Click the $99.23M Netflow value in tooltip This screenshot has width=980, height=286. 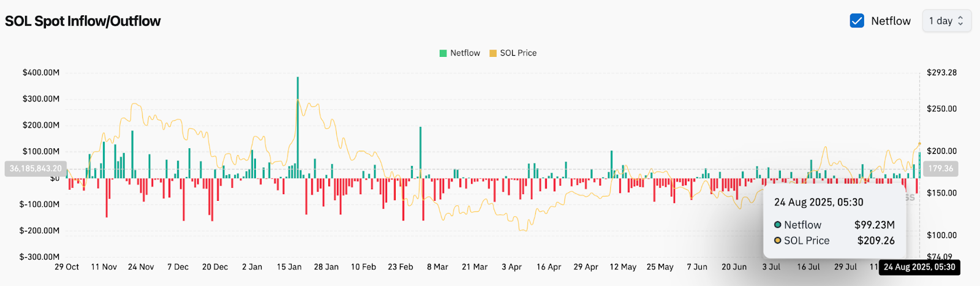874,225
